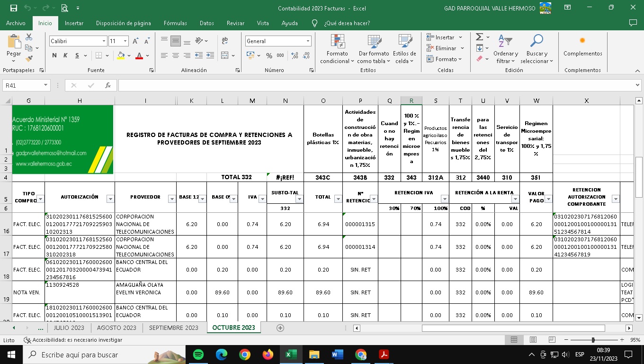Click the Ordenar y filtrar icon
This screenshot has width=644, height=364.
click(x=505, y=49)
